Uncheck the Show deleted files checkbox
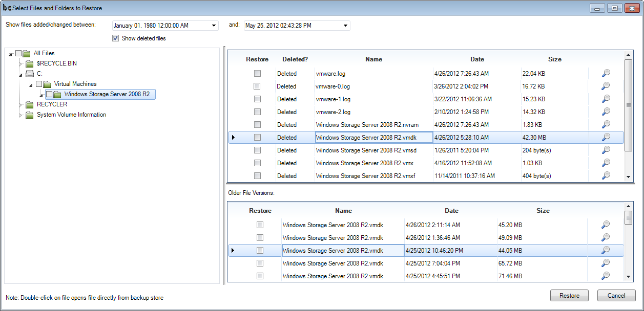 pyautogui.click(x=115, y=38)
